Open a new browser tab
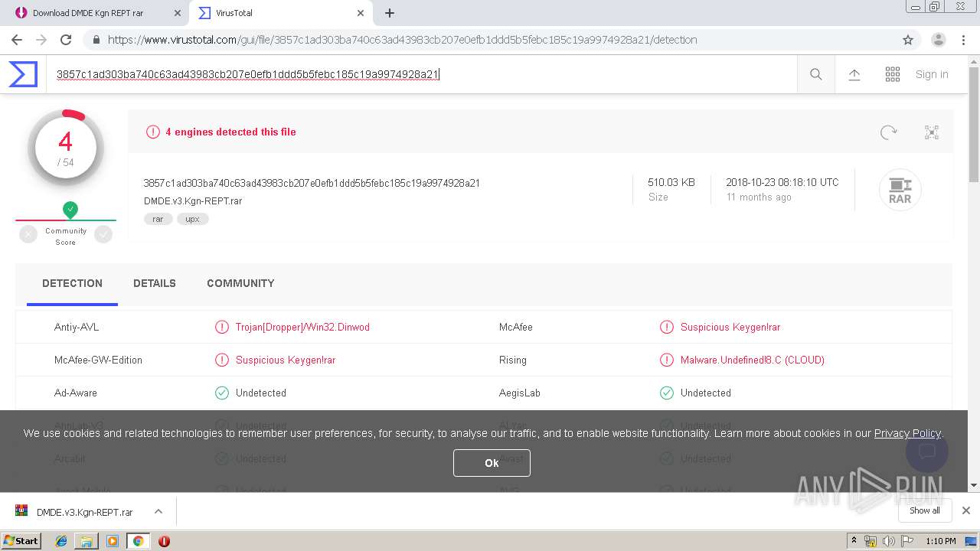 coord(390,13)
